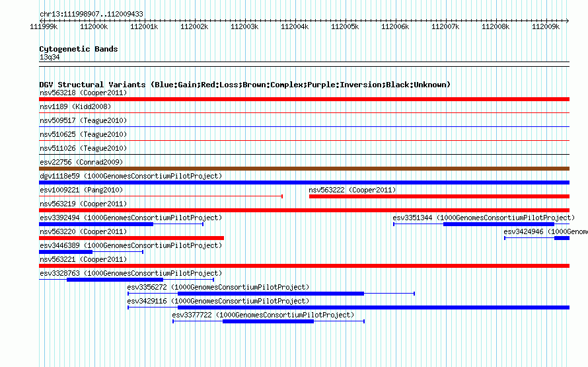Select the thick blue bar under esv3429116

tap(373, 307)
